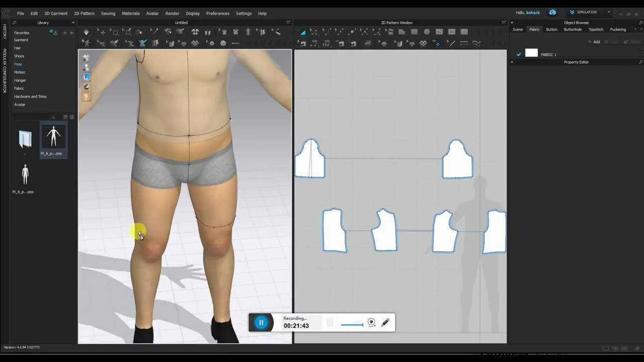The image size is (644, 362).
Task: Click the Fold Arrangement icon in 3D toolbar
Action: tap(207, 32)
